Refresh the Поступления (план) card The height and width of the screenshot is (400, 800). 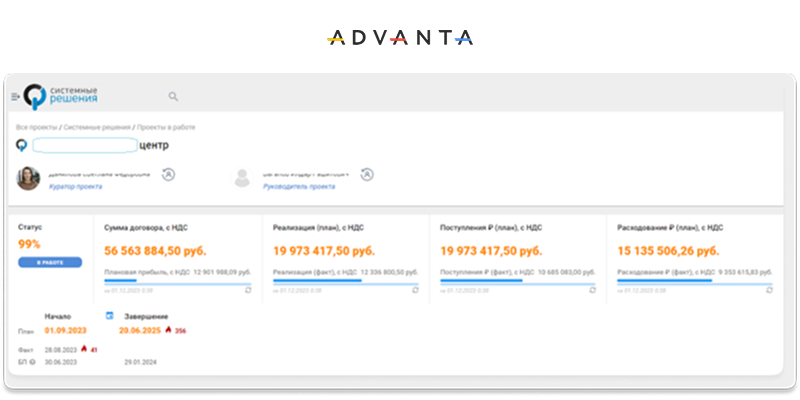(593, 289)
